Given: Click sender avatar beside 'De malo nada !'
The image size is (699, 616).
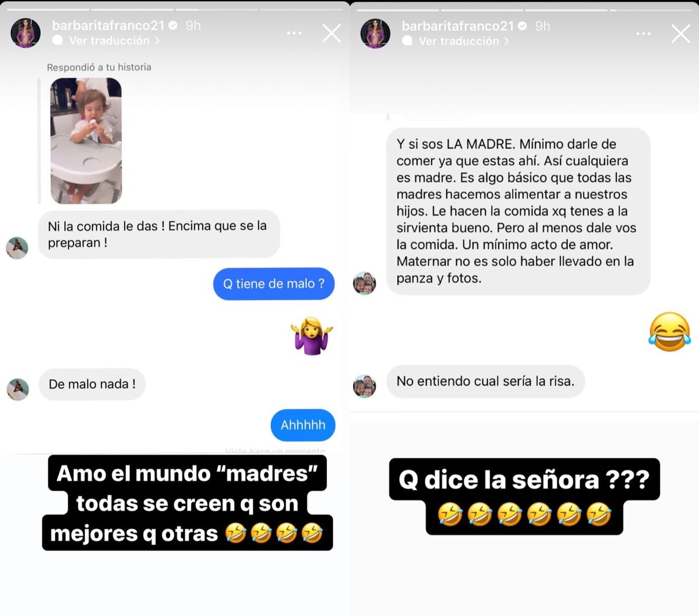Looking at the screenshot, I should click(17, 389).
